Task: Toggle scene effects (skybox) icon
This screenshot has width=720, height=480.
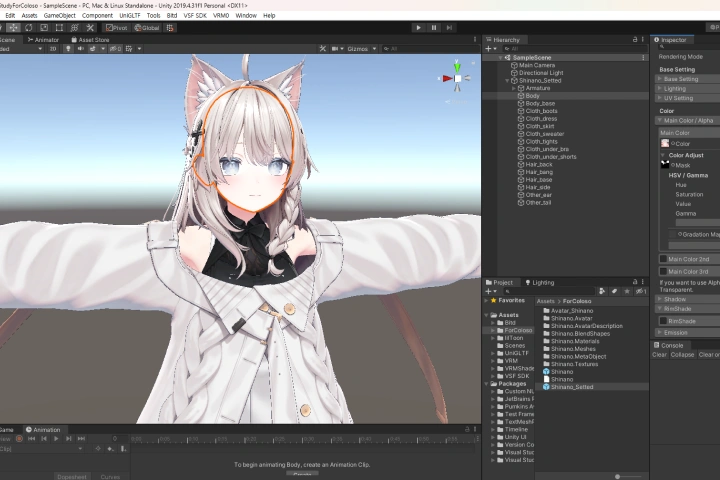Action: pyautogui.click(x=93, y=49)
